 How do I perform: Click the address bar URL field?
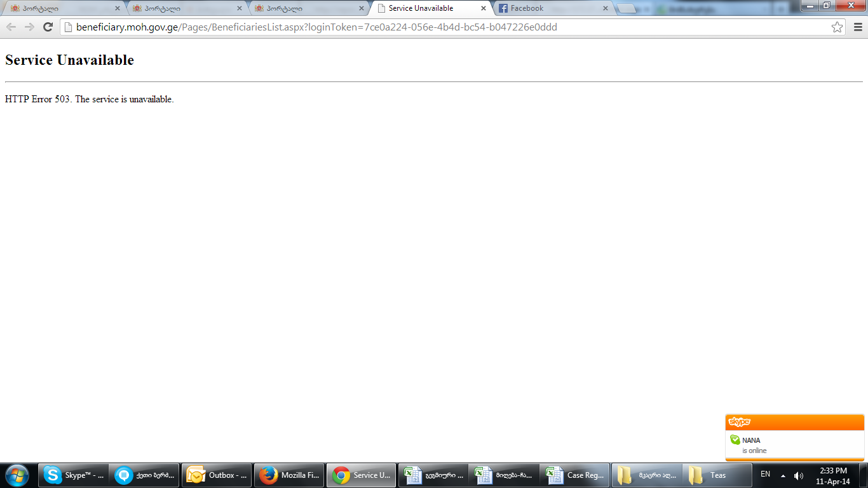pos(445,27)
